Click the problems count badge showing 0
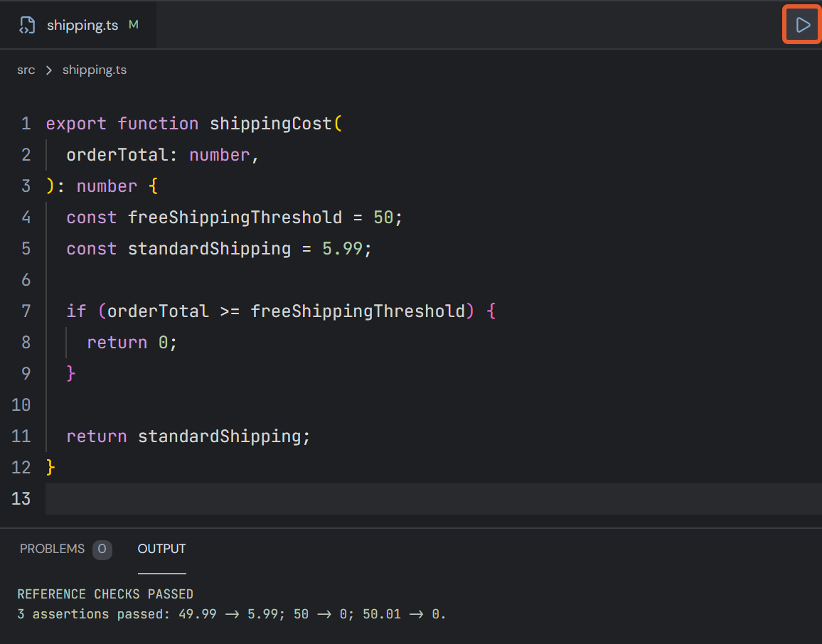This screenshot has width=822, height=644. click(102, 549)
